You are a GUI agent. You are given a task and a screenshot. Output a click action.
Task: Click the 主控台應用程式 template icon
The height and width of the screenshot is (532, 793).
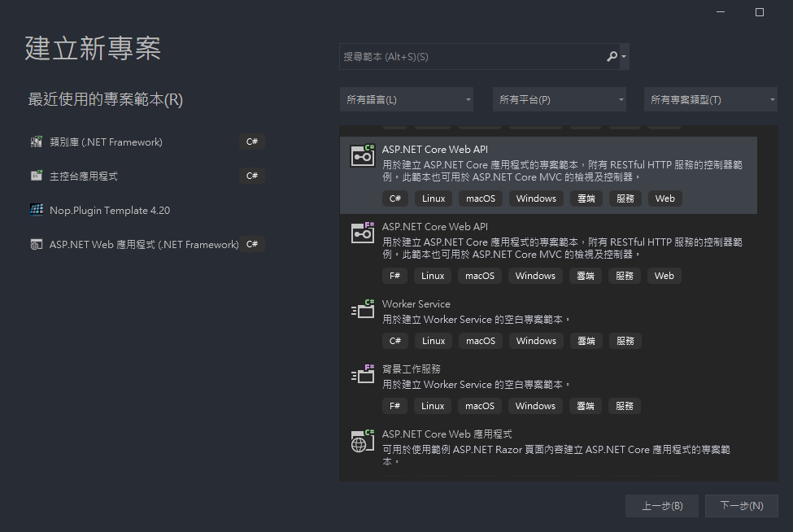[x=36, y=176]
